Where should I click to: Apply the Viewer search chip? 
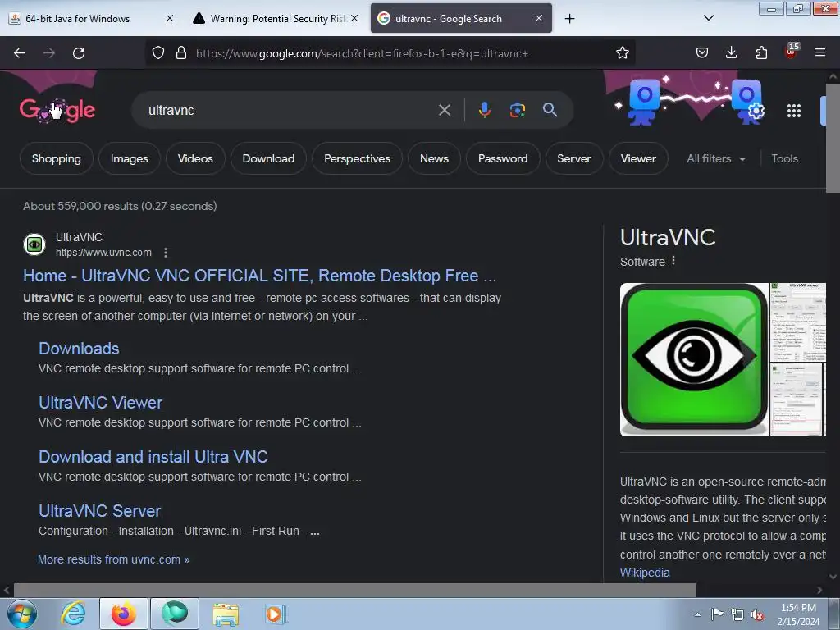pyautogui.click(x=638, y=158)
